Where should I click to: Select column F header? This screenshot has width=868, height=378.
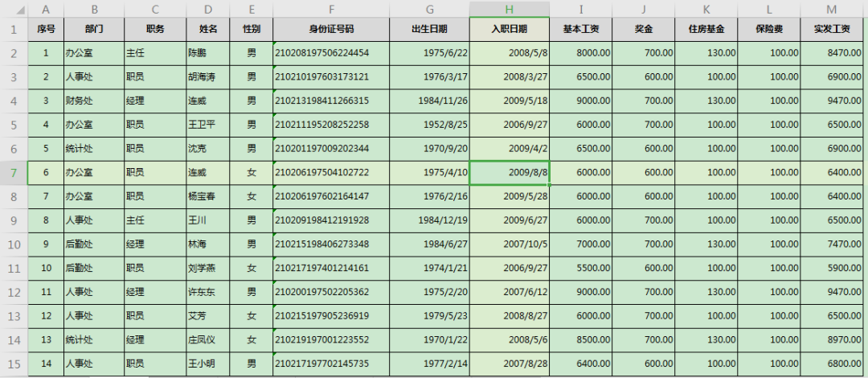[x=331, y=9]
